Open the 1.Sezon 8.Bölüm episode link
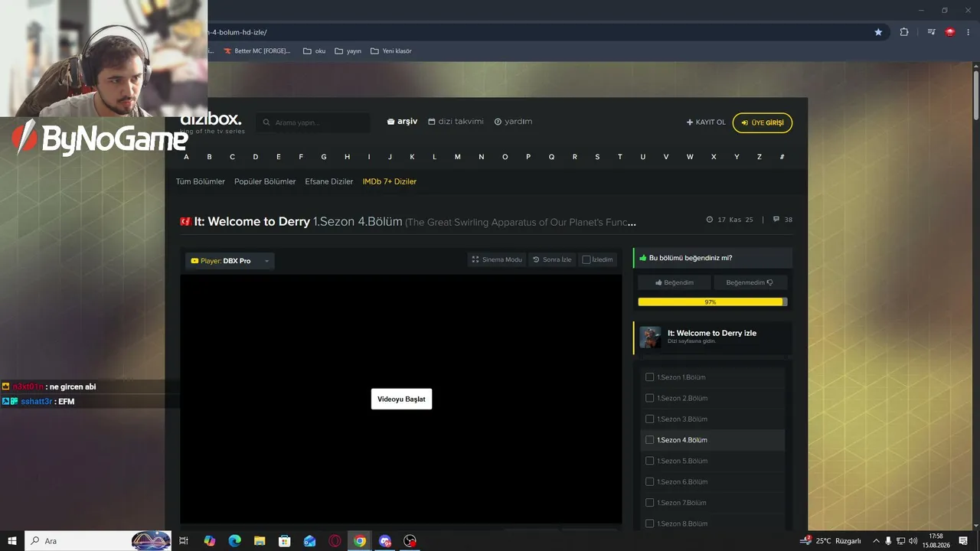The image size is (980, 551). pyautogui.click(x=682, y=523)
